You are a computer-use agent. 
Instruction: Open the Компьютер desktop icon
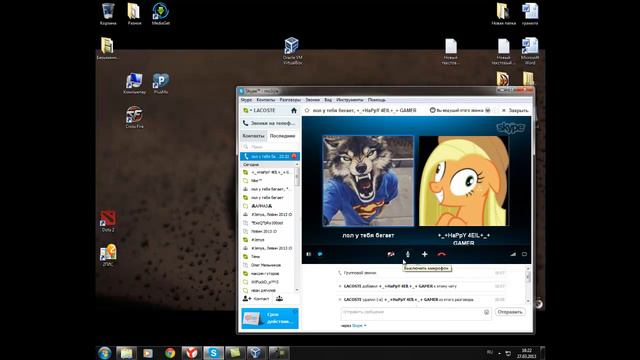pyautogui.click(x=134, y=83)
